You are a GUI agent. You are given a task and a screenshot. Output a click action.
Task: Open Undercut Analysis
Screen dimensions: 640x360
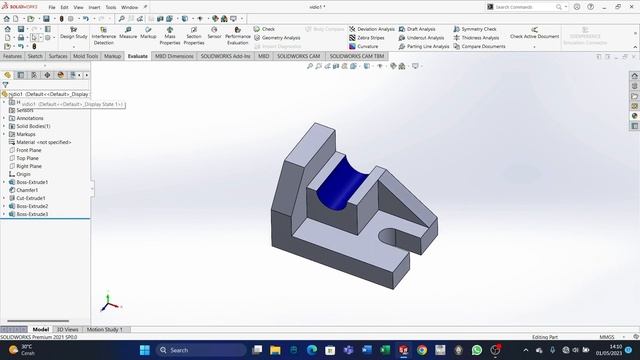(x=421, y=38)
